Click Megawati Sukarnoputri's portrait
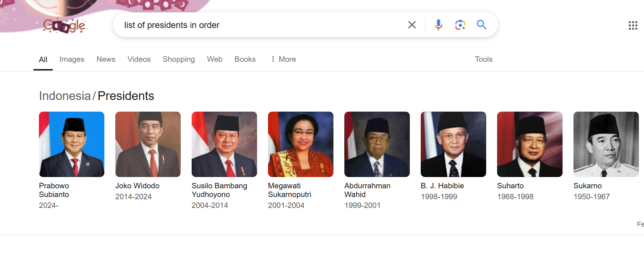 (x=301, y=144)
